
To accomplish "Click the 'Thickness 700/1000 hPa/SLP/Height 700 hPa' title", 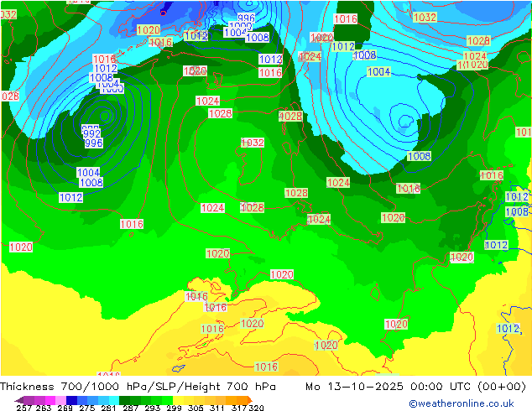I will pyautogui.click(x=138, y=387).
